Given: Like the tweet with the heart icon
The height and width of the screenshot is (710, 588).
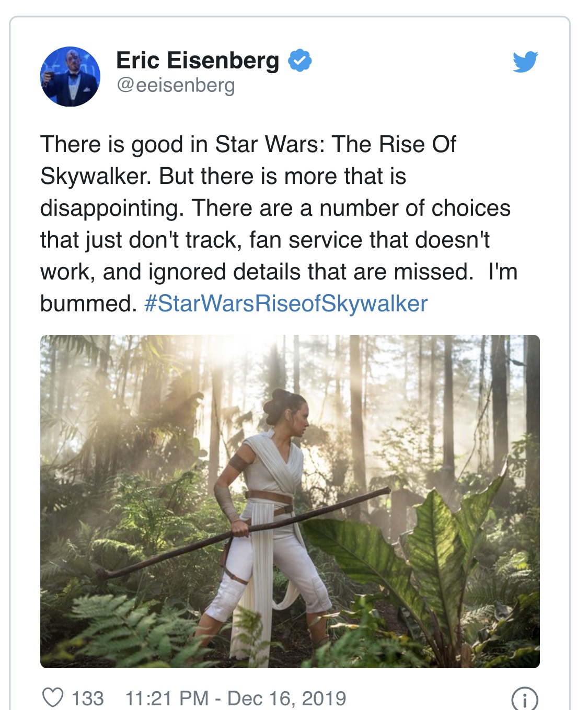Looking at the screenshot, I should [52, 697].
